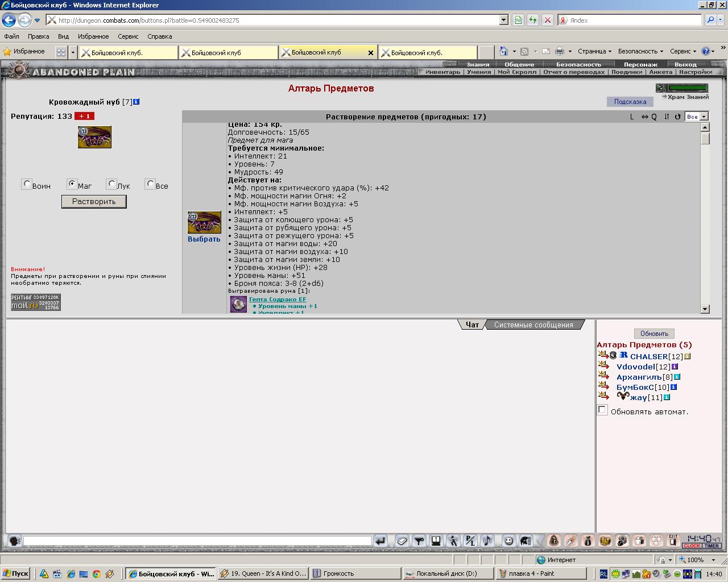
Task: Click the gold coins icon in bottom bar
Action: 605,541
